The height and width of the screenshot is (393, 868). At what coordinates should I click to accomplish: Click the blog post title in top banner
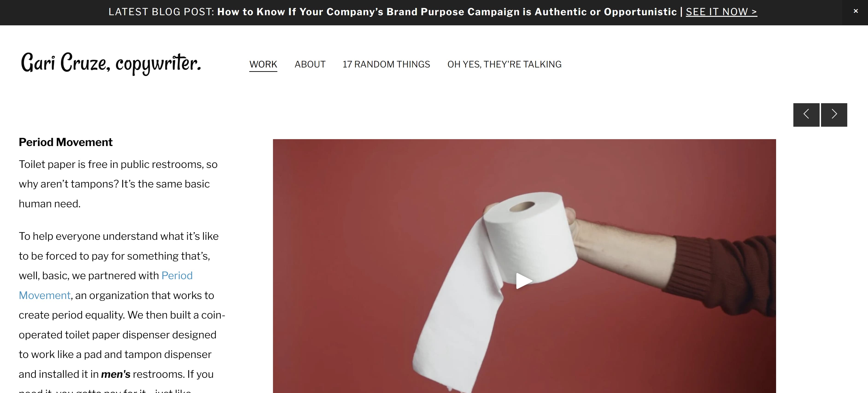click(447, 12)
